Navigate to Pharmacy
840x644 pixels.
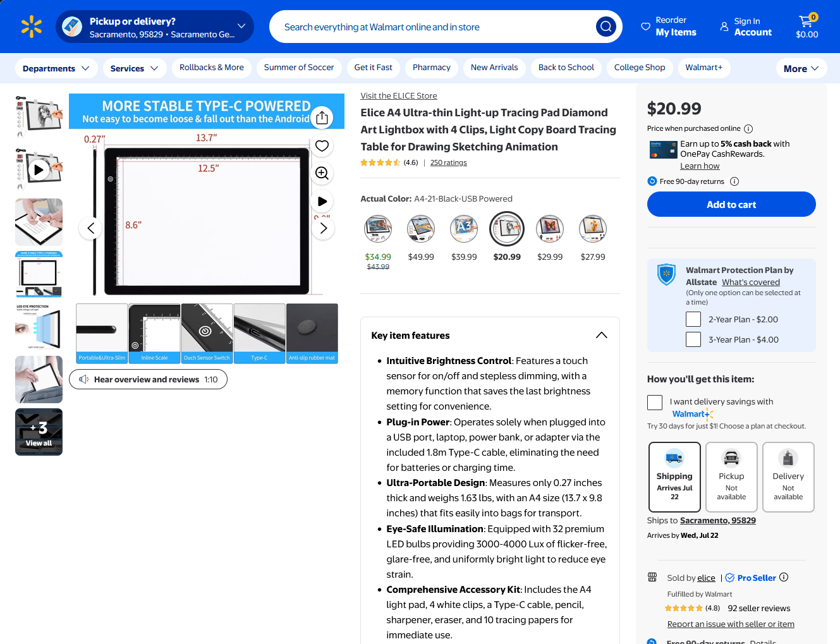pos(432,68)
